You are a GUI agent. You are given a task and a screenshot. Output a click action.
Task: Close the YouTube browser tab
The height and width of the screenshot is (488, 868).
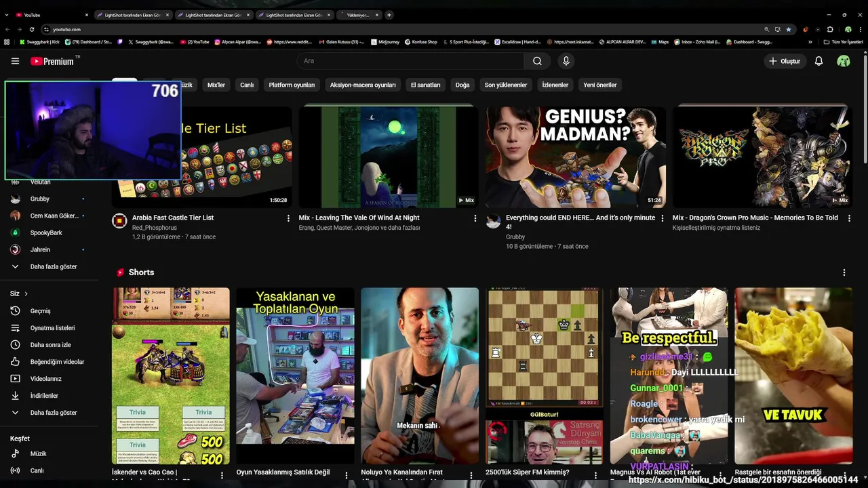click(87, 15)
